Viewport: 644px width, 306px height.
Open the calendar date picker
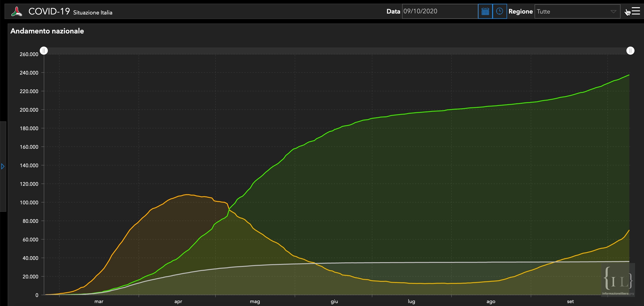485,11
